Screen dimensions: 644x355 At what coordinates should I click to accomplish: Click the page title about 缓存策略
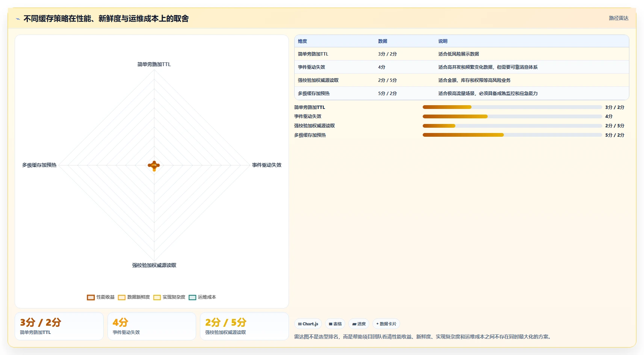(x=106, y=19)
